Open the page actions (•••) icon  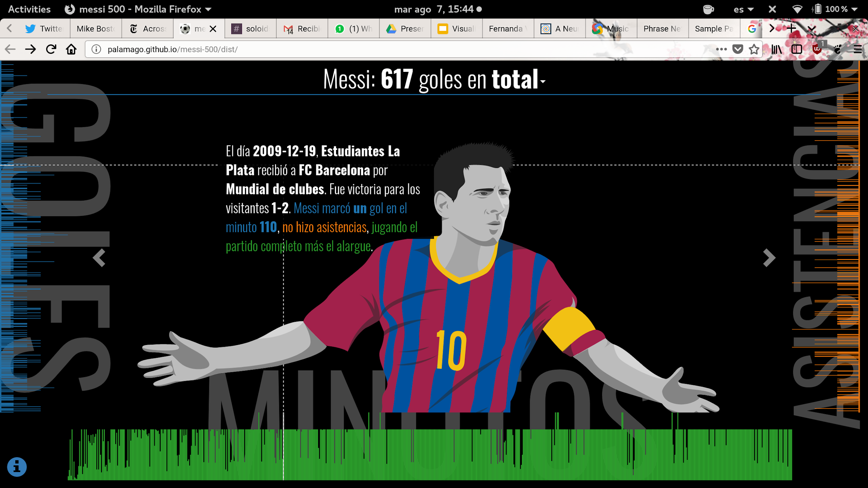click(x=721, y=49)
